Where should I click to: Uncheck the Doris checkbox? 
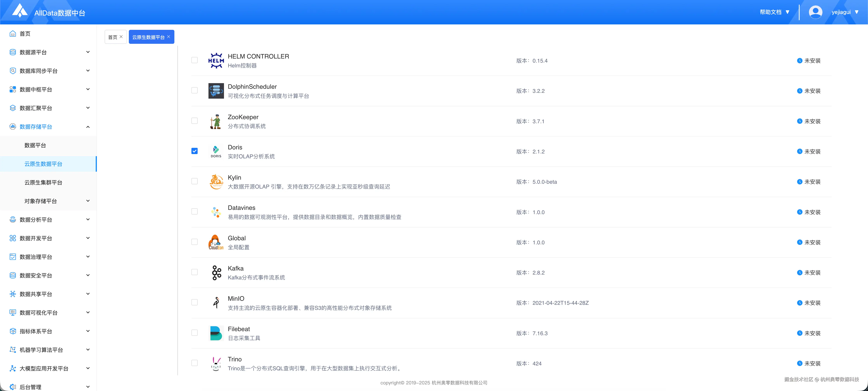194,151
